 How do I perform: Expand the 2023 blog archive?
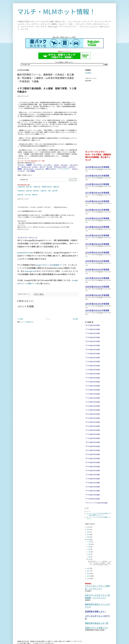click(86, 529)
